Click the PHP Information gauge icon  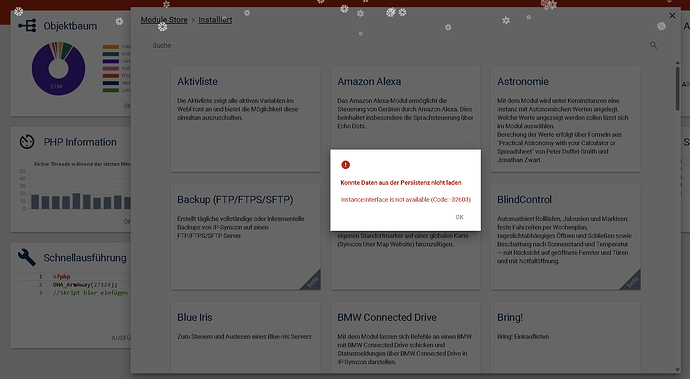[27, 142]
